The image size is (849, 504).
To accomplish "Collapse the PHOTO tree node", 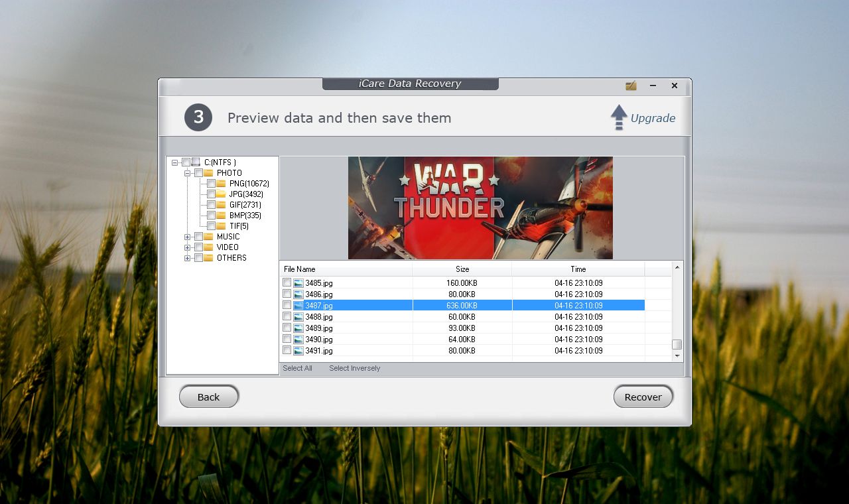I will coord(188,173).
